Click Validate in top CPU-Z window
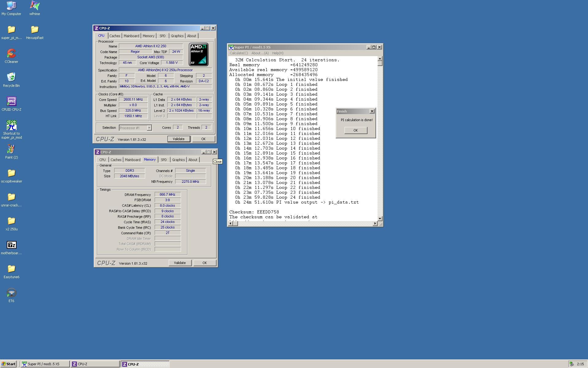 pos(179,139)
